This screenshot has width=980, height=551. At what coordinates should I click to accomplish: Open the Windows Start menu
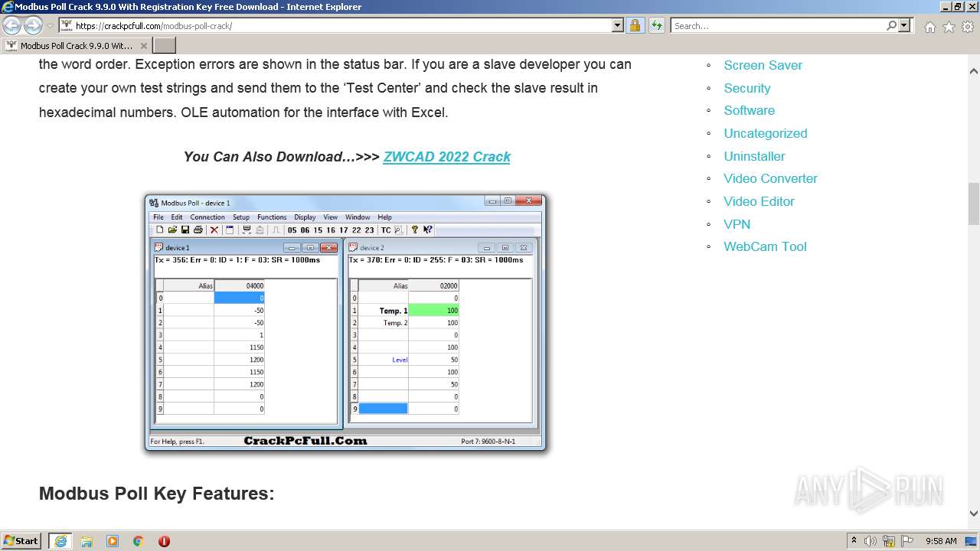pyautogui.click(x=22, y=540)
